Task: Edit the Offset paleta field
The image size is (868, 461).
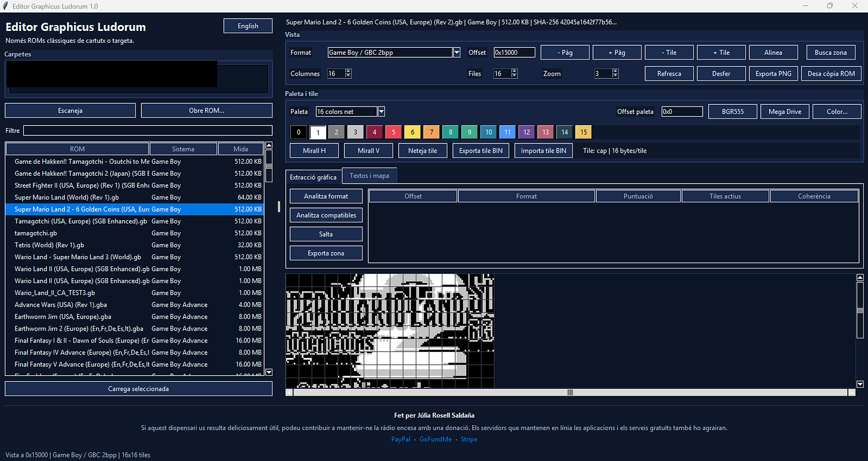Action: pyautogui.click(x=682, y=111)
